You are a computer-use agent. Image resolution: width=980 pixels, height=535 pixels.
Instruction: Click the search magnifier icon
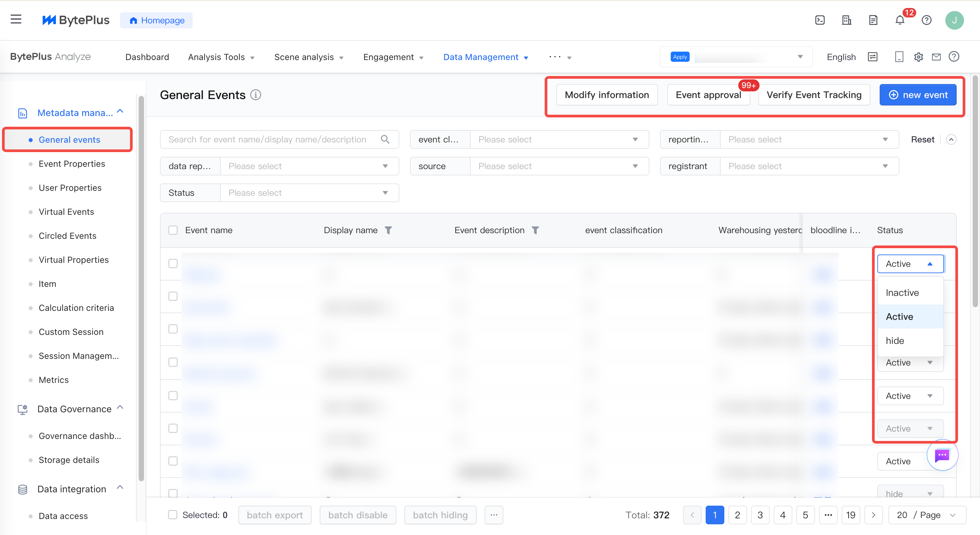385,139
